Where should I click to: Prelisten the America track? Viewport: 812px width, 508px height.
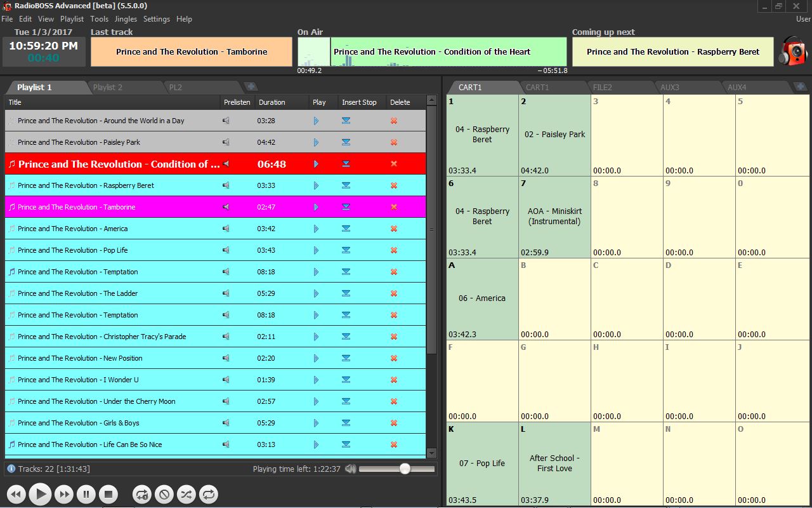(226, 229)
